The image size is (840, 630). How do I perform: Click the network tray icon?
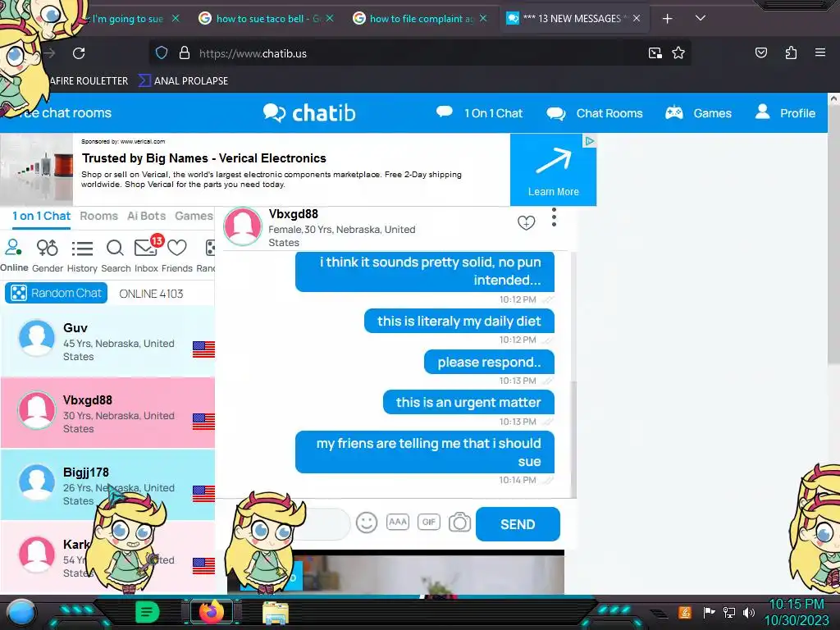(x=728, y=612)
